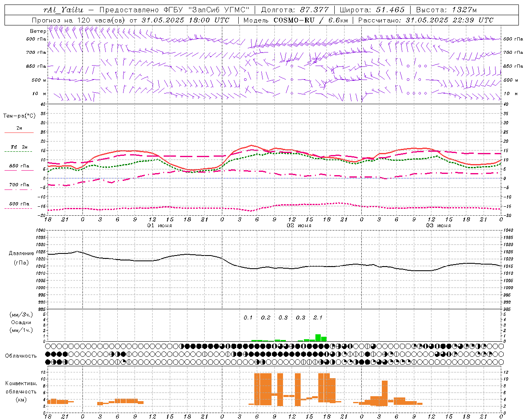The width and height of the screenshot is (525, 420).
Task: Click the forecast start time 31.05.2025 18:00 UTC
Action: [x=185, y=20]
